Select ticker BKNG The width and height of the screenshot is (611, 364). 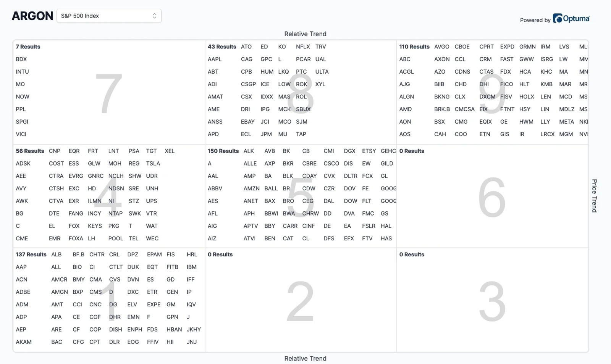point(442,97)
